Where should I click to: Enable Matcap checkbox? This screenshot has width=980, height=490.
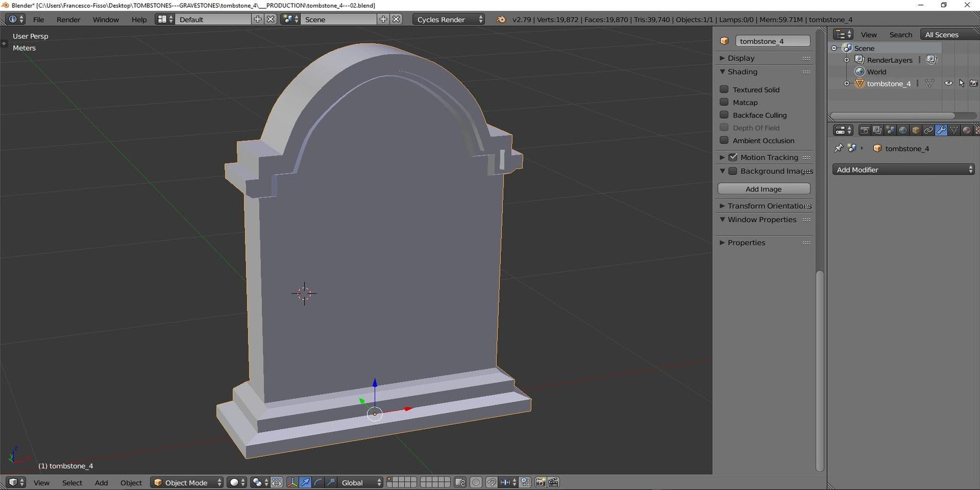724,102
